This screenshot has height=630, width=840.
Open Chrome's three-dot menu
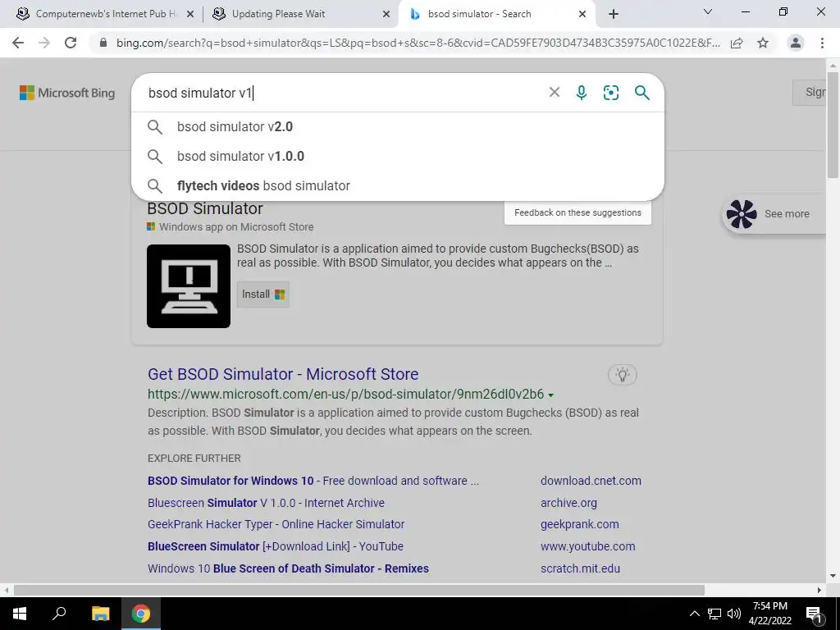click(x=822, y=43)
